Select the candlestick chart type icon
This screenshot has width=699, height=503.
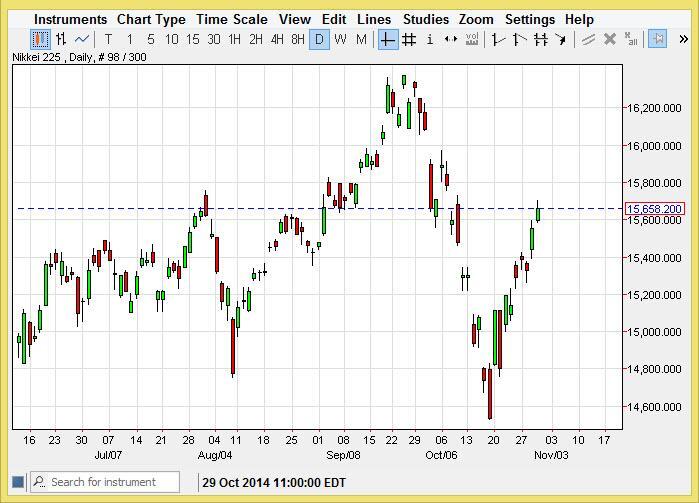[x=40, y=40]
